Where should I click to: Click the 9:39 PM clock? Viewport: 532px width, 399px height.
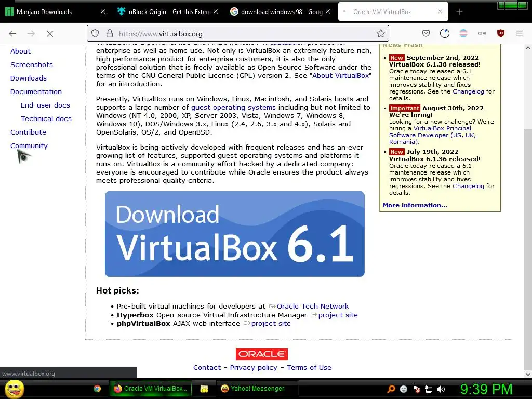coord(486,389)
